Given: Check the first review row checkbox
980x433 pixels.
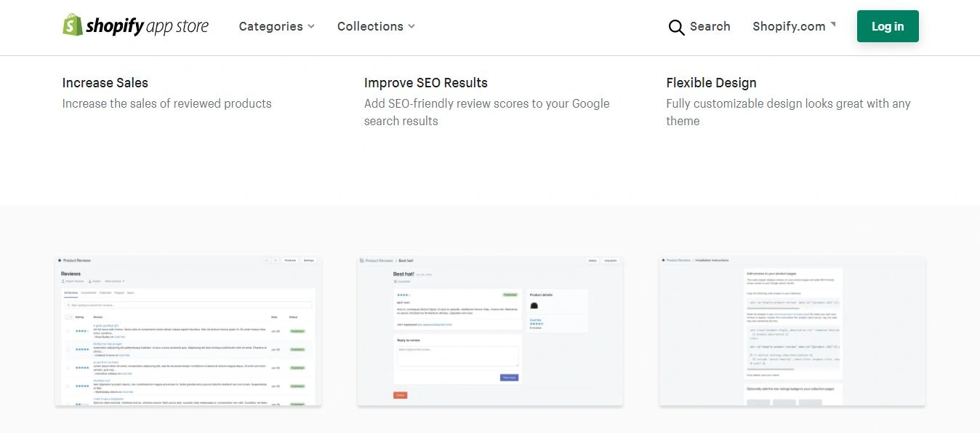Looking at the screenshot, I should click(x=68, y=330).
